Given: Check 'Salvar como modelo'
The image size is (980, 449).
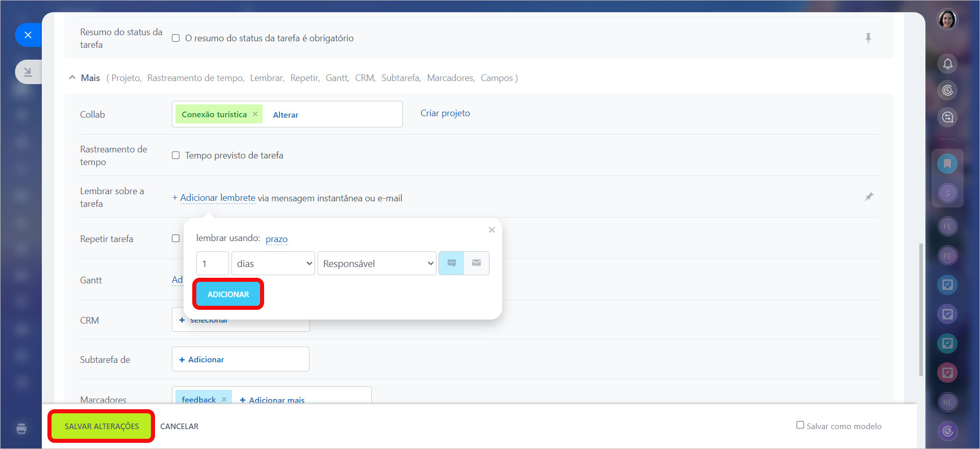Looking at the screenshot, I should tap(800, 425).
